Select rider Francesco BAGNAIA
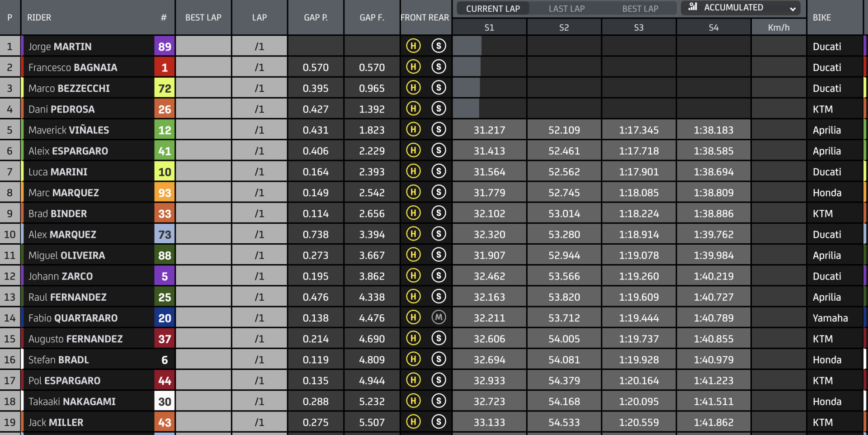Screen dimensions: 868x435 click(73, 67)
